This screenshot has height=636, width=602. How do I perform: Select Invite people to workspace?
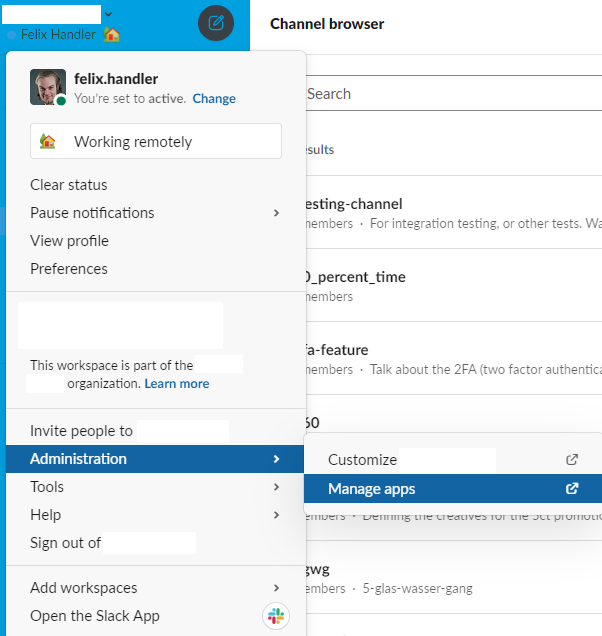pyautogui.click(x=155, y=431)
